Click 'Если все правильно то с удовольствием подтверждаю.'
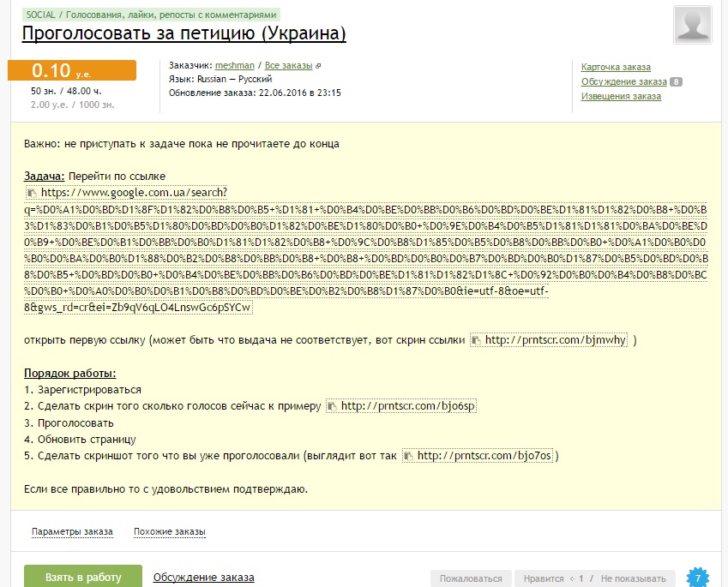This screenshot has height=587, width=728. tap(165, 489)
